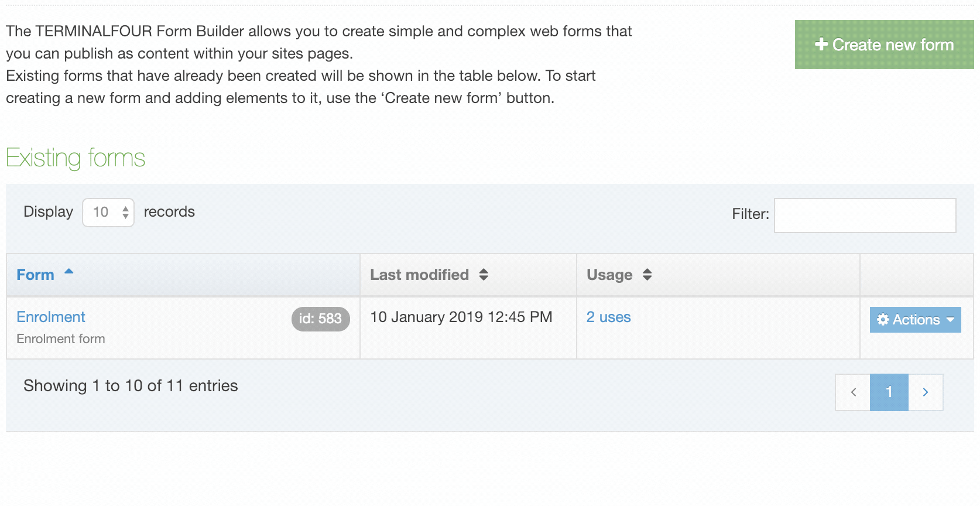
Task: Focus the Filter text field
Action: (x=865, y=216)
